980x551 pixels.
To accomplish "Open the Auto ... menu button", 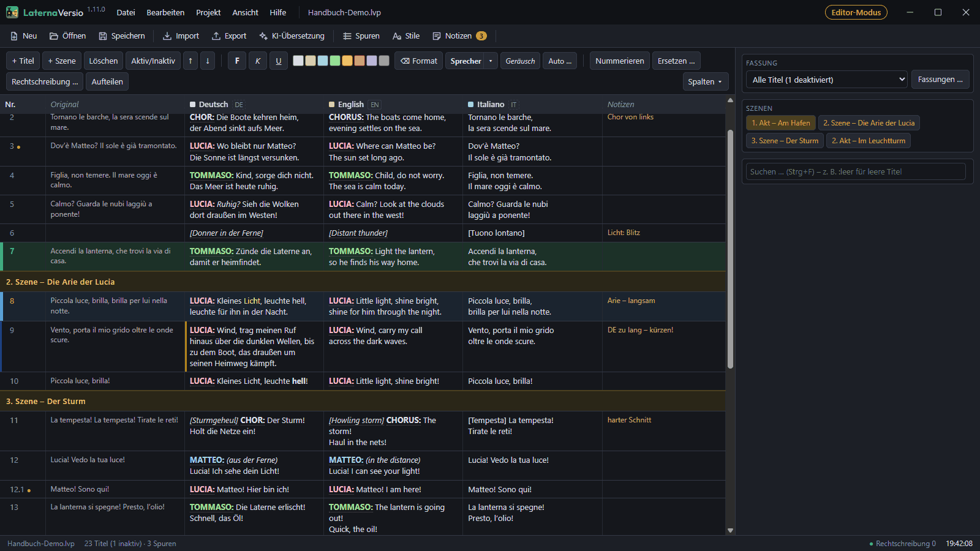I will point(560,61).
